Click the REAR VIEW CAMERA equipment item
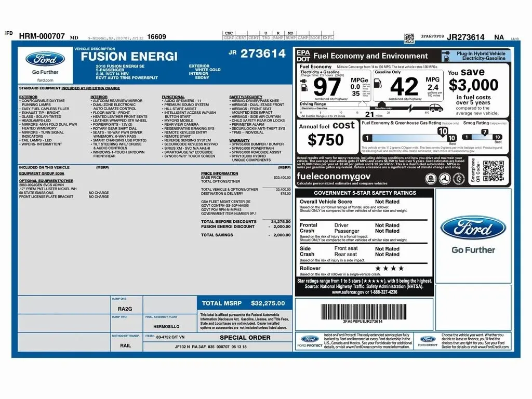Image resolution: width=532 pixels, height=399 pixels. pos(181,125)
